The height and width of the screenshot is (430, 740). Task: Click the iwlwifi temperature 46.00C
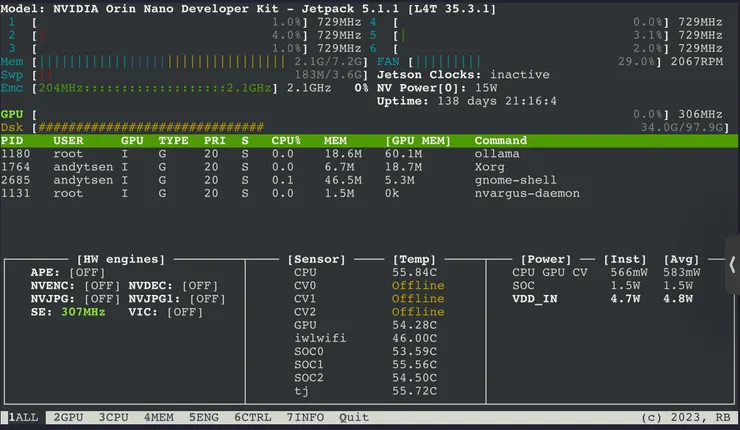pyautogui.click(x=414, y=338)
